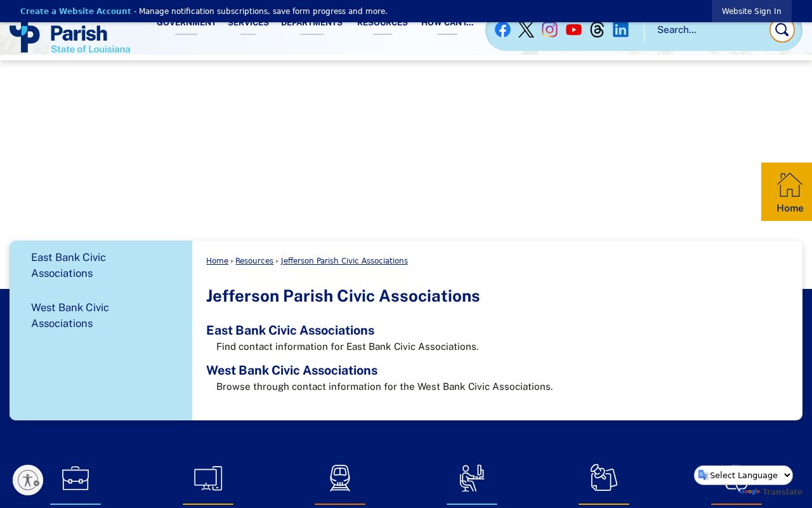Image resolution: width=812 pixels, height=508 pixels.
Task: Click the West Bank Civic Associations heading link
Action: (292, 370)
